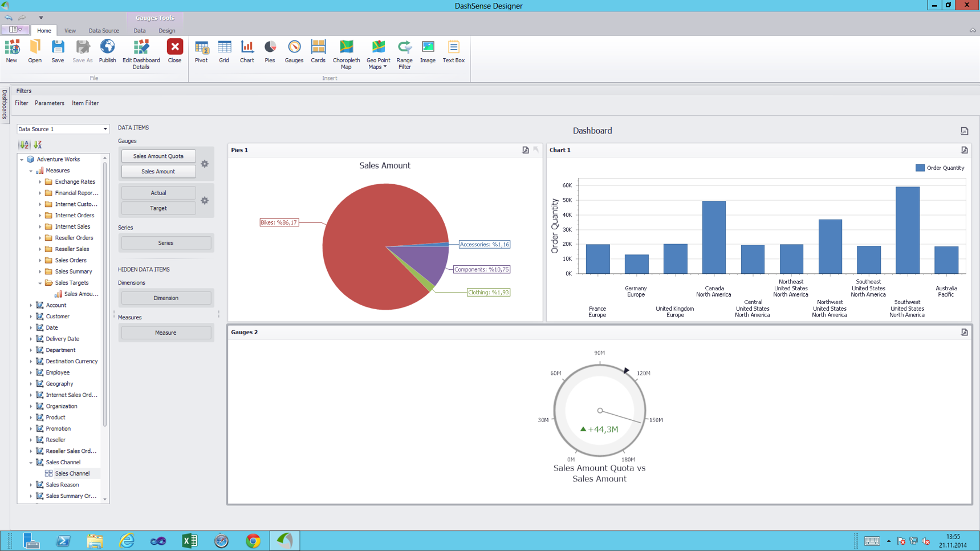The image size is (980, 551).
Task: Click the Gauges insert icon
Action: 294,51
